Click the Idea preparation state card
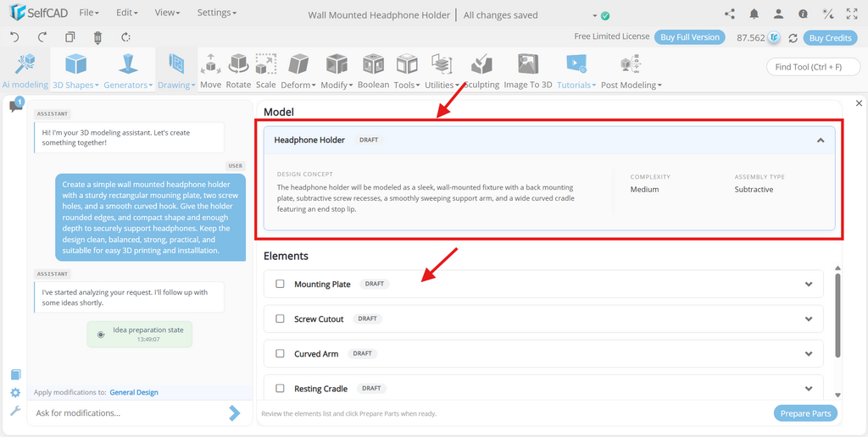This screenshot has width=868, height=437. tap(140, 335)
